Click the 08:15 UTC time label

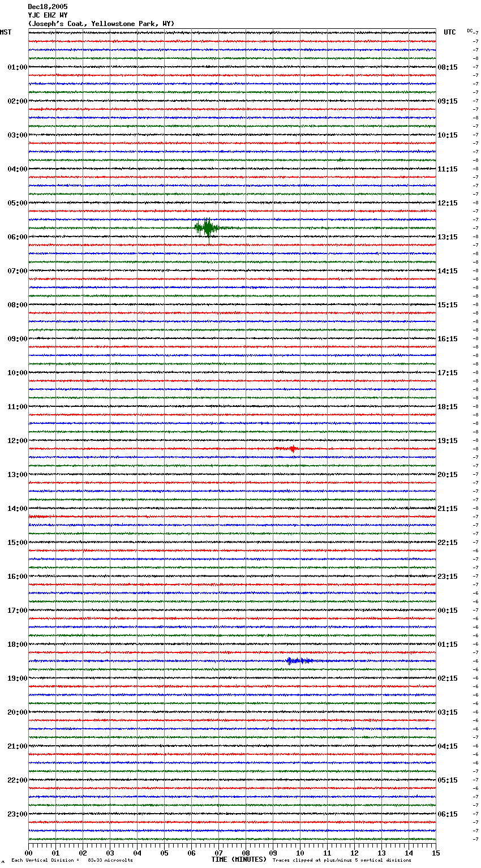click(x=448, y=67)
